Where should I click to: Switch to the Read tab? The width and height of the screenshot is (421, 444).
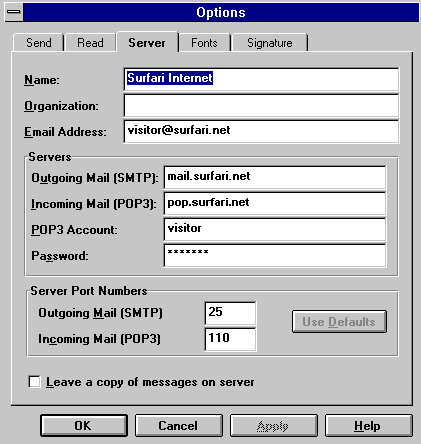click(x=90, y=43)
